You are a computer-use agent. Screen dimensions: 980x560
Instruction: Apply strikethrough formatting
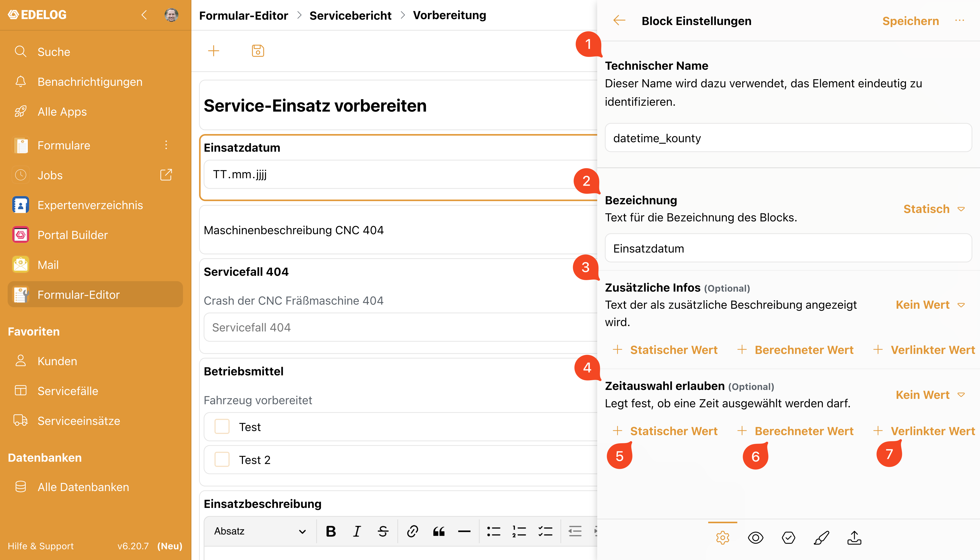pyautogui.click(x=383, y=531)
